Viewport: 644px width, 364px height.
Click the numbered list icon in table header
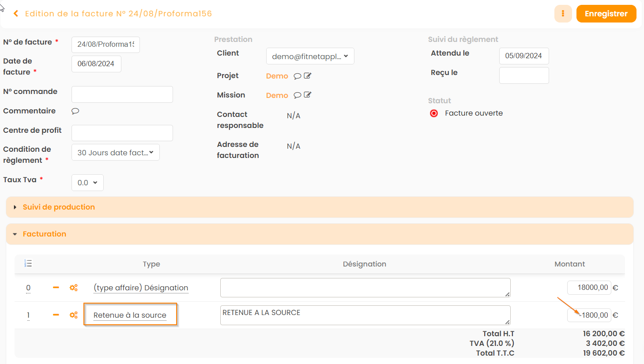[28, 263]
